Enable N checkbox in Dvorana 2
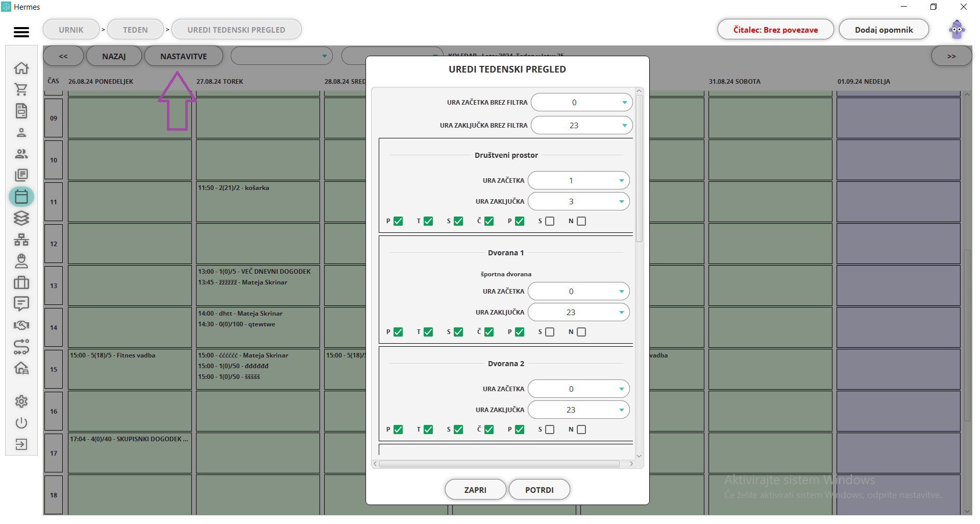980x524 pixels. tap(581, 430)
